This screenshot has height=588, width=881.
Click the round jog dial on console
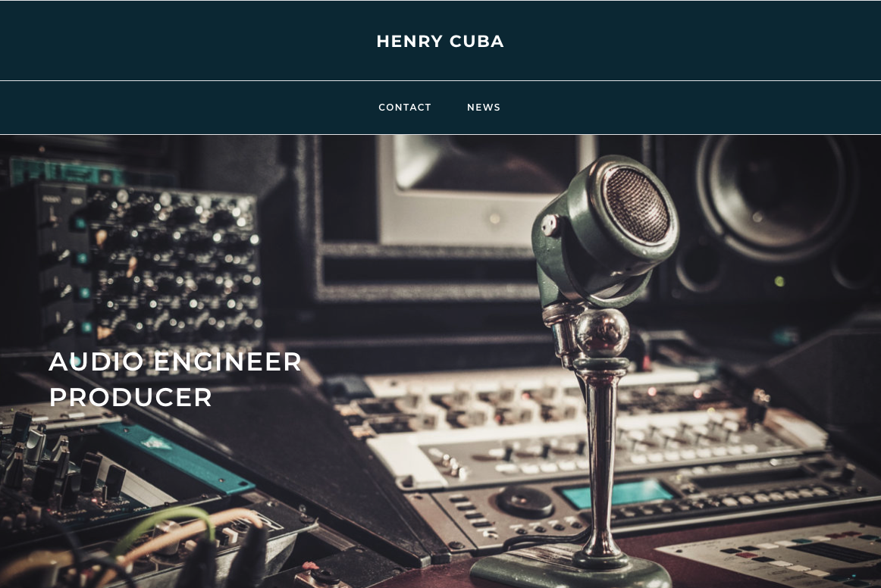tap(525, 501)
